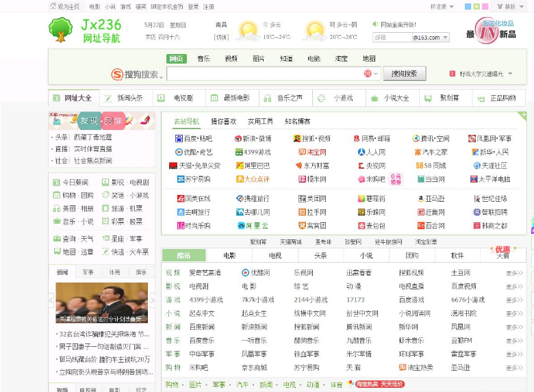This screenshot has height=392, width=534.
Task: Open the @163.com mail domain dropdown
Action: (x=431, y=38)
